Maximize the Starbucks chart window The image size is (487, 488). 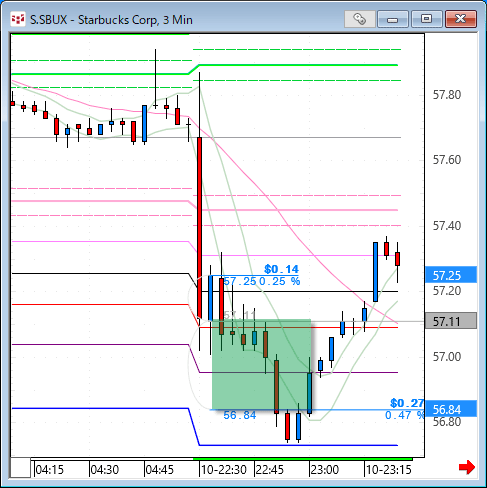click(x=426, y=19)
